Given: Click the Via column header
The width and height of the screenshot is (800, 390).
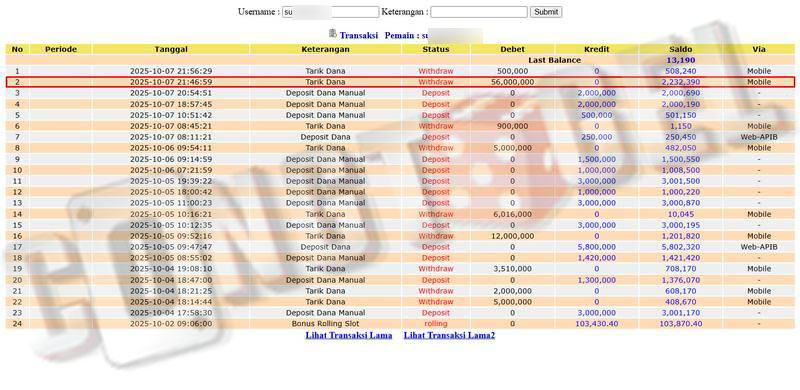Looking at the screenshot, I should click(x=759, y=49).
